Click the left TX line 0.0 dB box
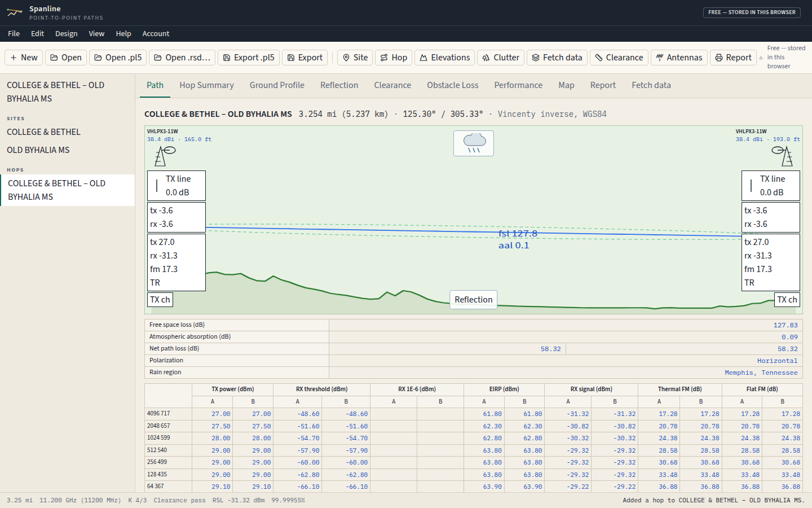 176,186
